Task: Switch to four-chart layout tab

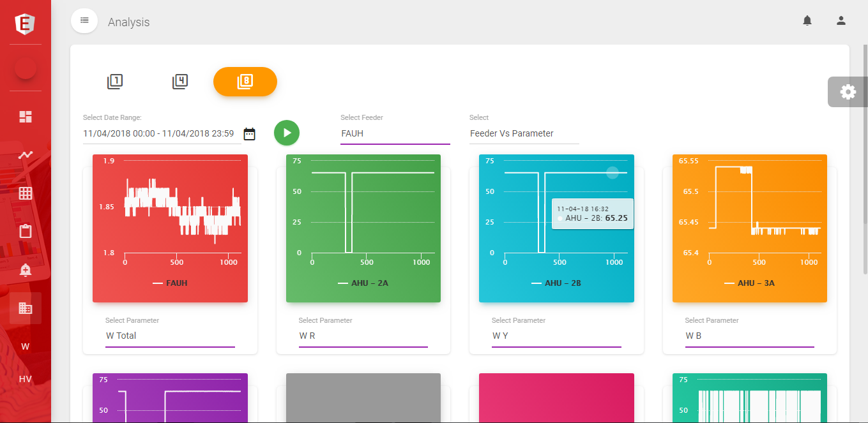Action: 180,82
